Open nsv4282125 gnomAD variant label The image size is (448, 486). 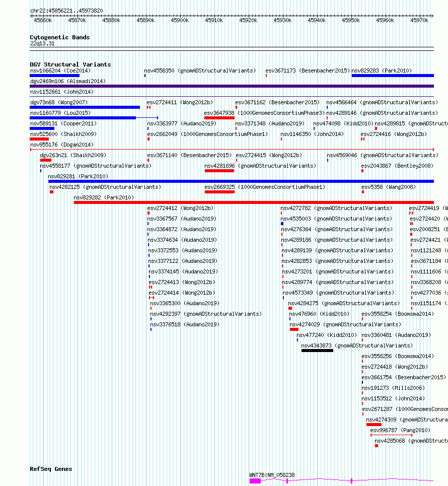tap(105, 187)
